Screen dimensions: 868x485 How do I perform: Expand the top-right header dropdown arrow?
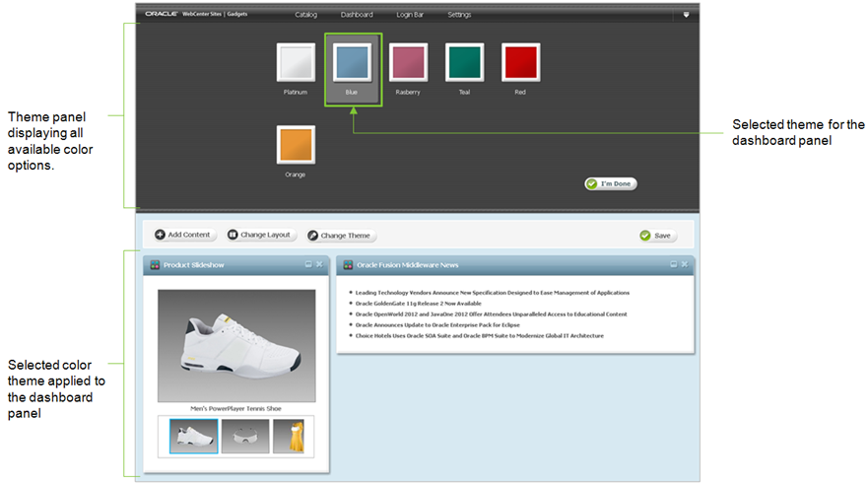pos(686,15)
